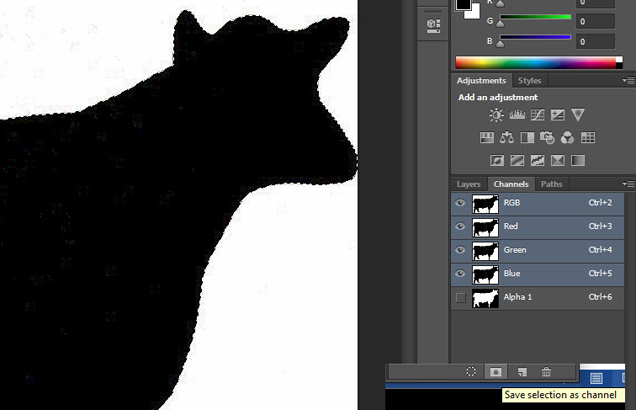Viewport: 636px width, 410px height.
Task: Switch to the Paths tab
Action: [551, 185]
